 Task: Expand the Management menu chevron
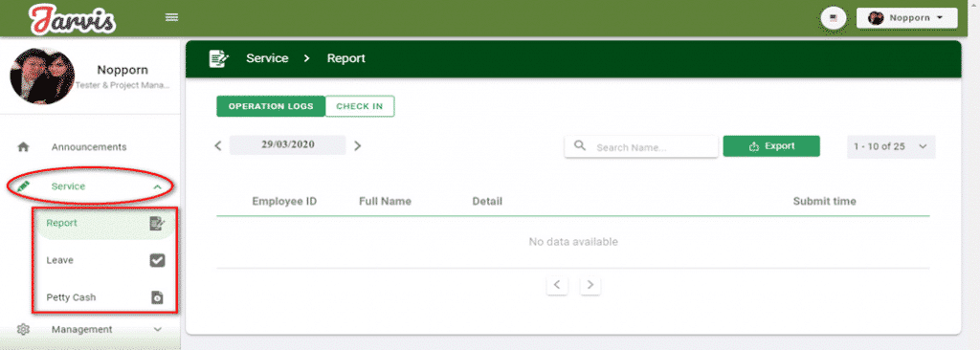[158, 329]
